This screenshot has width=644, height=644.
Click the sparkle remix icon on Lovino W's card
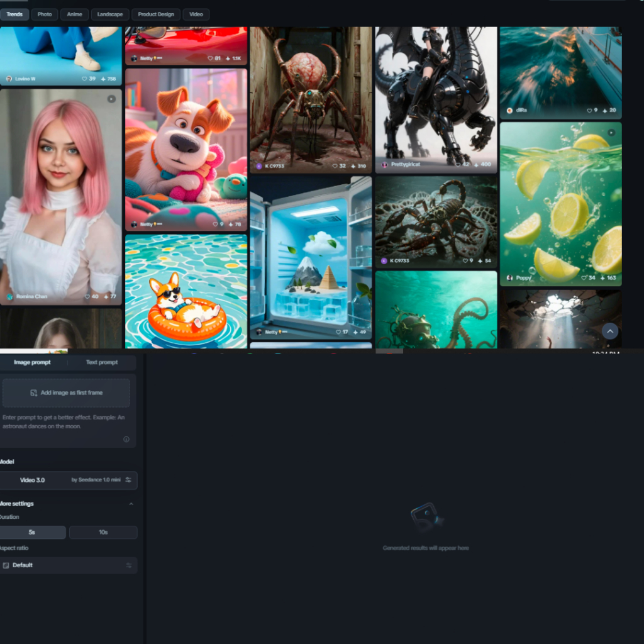click(103, 79)
